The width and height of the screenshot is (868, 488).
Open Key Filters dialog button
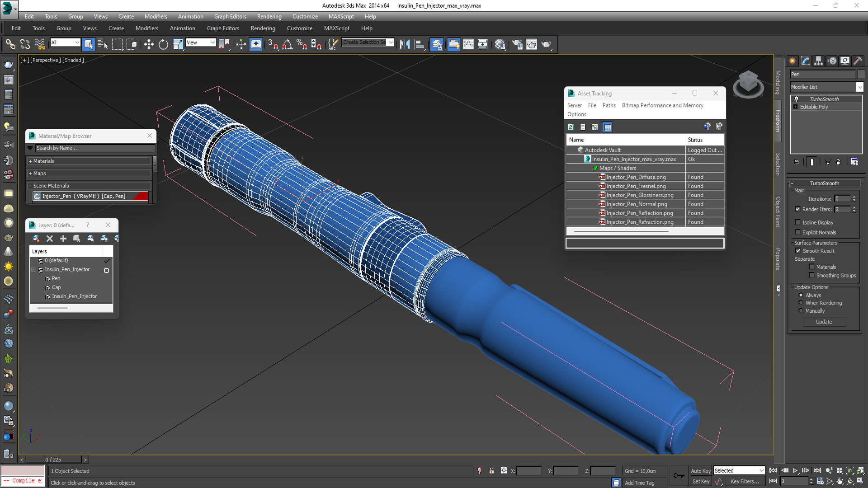[x=745, y=482]
